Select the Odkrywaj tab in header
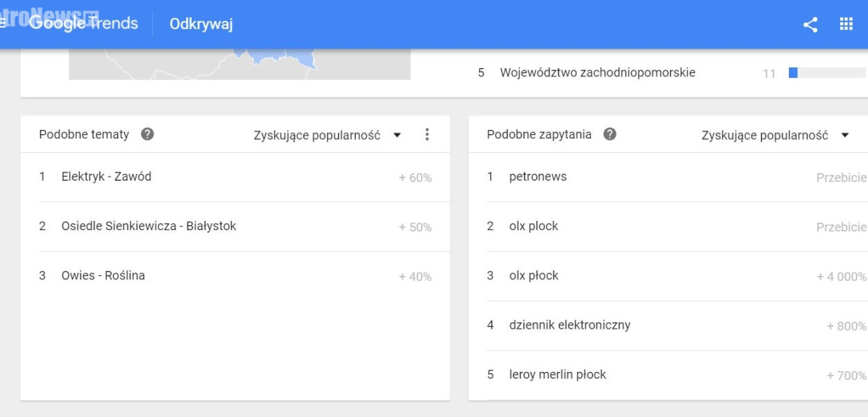 click(x=201, y=24)
